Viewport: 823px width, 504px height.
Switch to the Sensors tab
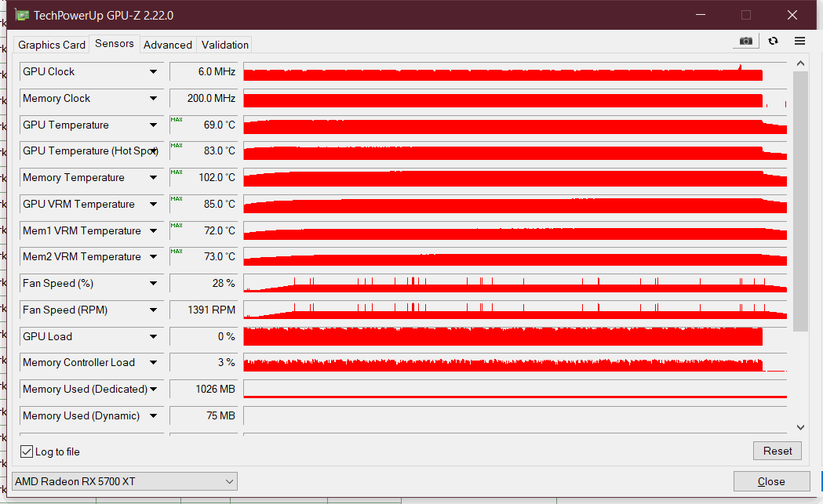(115, 44)
